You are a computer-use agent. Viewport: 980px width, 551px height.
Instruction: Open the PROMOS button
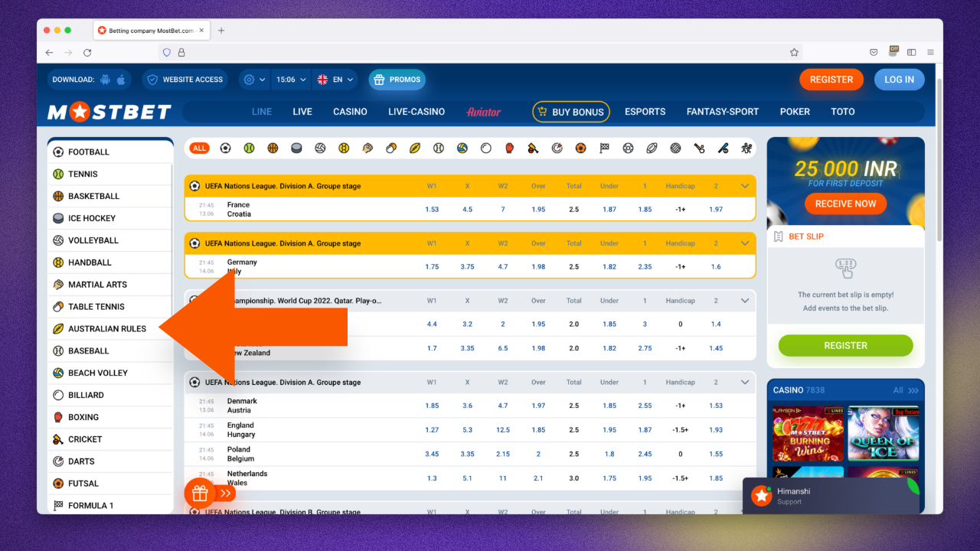coord(397,80)
